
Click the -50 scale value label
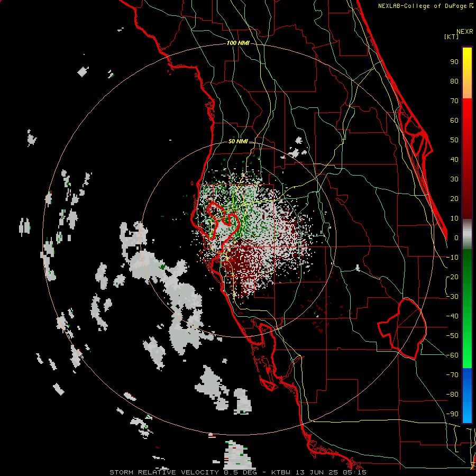tap(452, 336)
